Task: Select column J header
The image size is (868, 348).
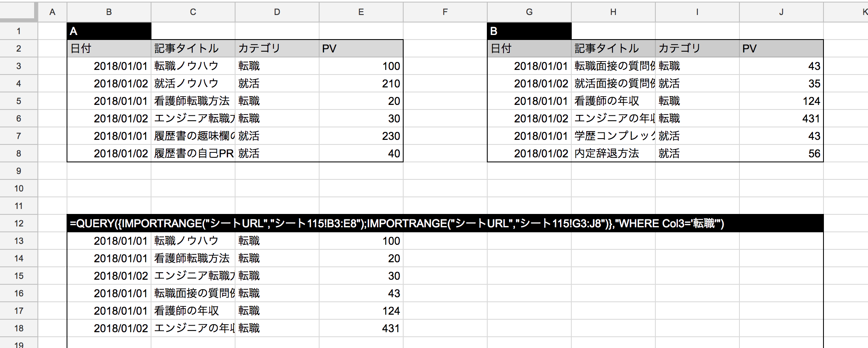Action: tap(781, 12)
